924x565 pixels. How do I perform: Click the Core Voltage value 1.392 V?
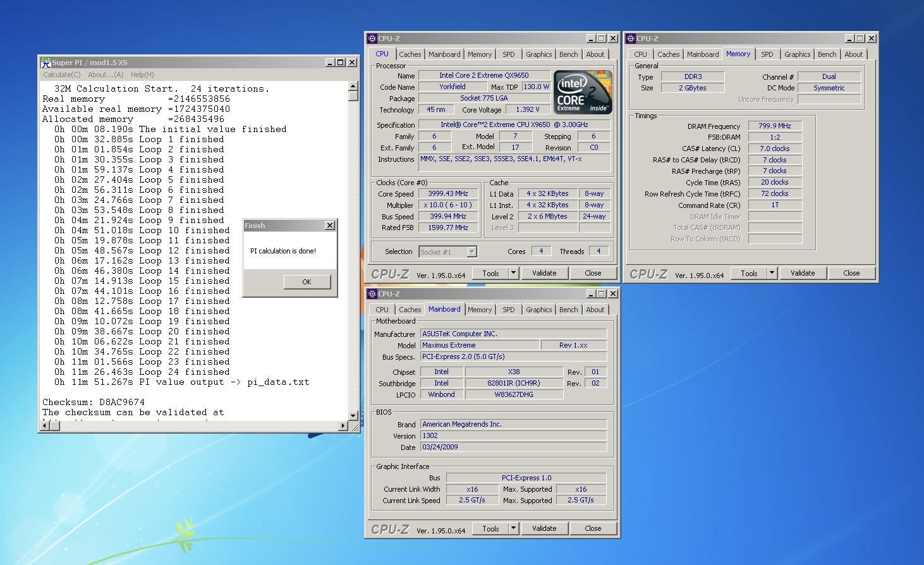pyautogui.click(x=528, y=109)
